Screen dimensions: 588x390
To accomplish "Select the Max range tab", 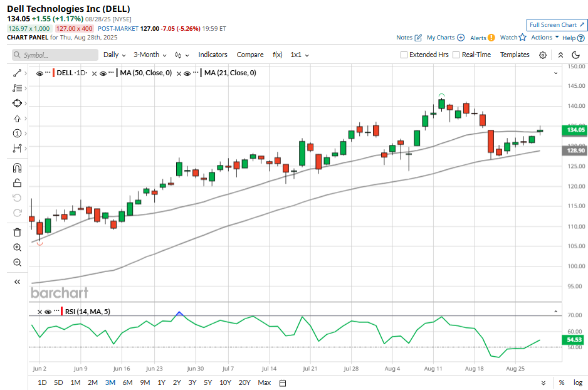I will pyautogui.click(x=265, y=382).
